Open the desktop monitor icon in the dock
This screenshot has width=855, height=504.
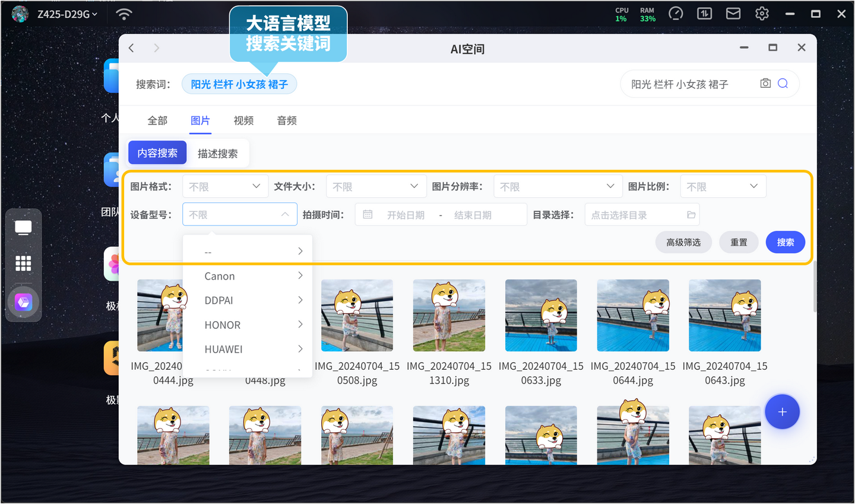23,227
